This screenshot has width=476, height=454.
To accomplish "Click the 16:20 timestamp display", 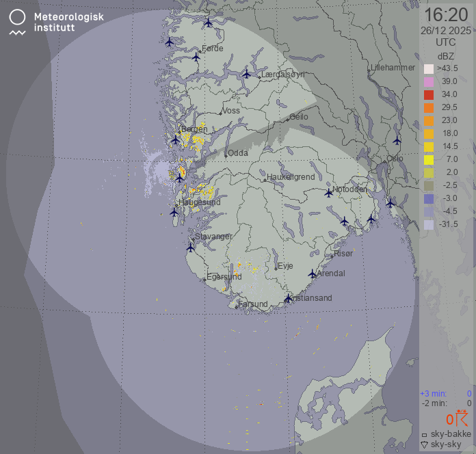I will [446, 14].
